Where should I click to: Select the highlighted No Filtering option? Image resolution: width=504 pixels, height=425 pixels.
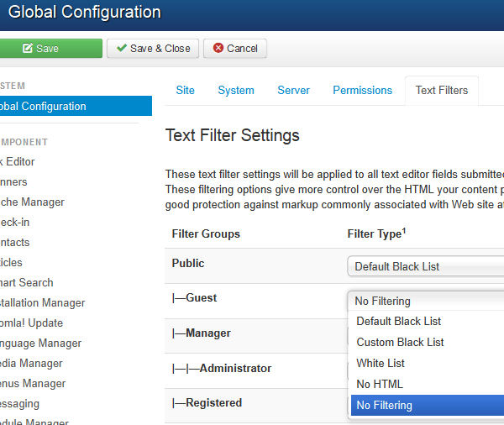pyautogui.click(x=385, y=405)
